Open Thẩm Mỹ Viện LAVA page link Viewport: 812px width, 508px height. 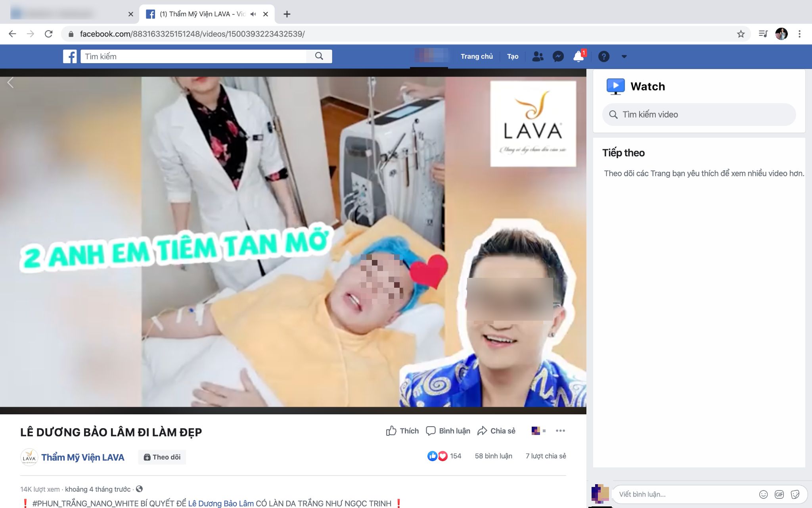pos(82,458)
